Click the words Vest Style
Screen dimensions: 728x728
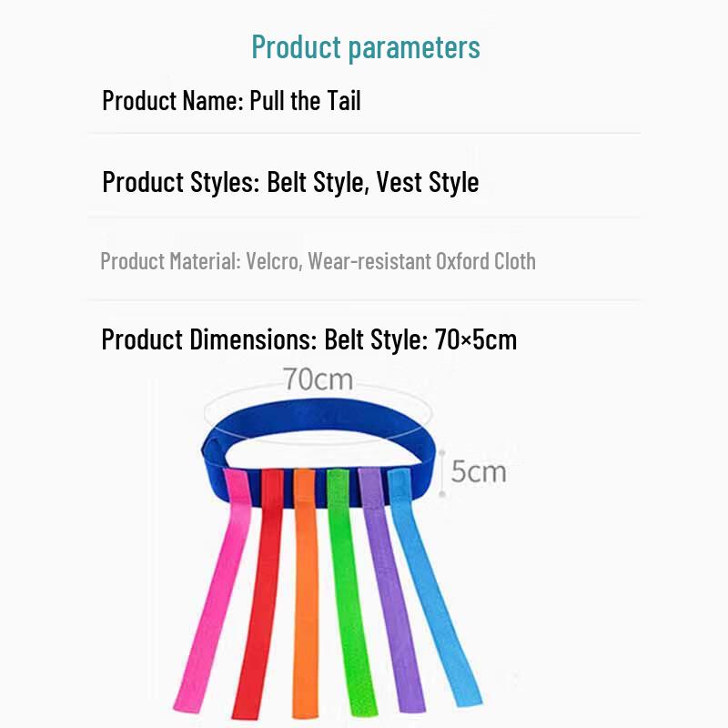point(428,182)
